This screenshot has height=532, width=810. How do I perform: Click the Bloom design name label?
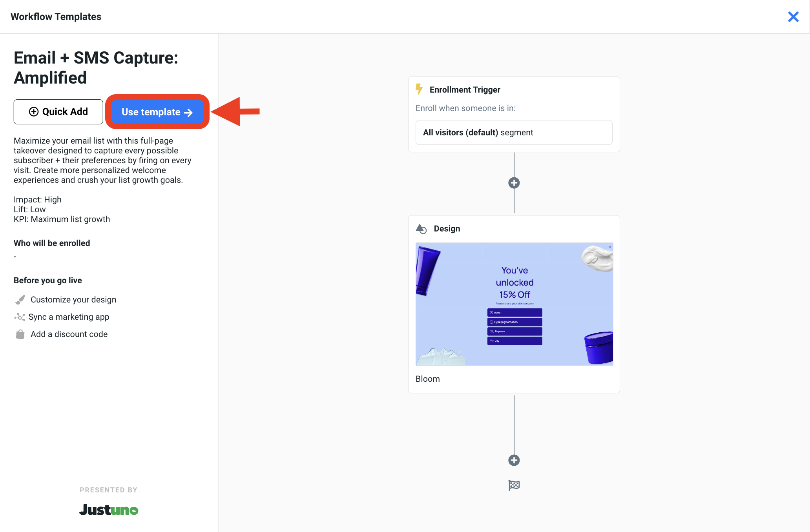coord(427,379)
